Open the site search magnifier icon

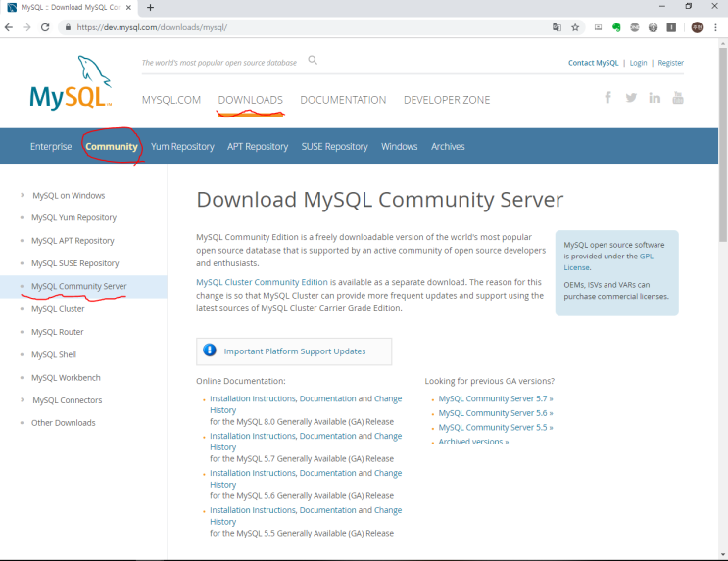tap(313, 60)
